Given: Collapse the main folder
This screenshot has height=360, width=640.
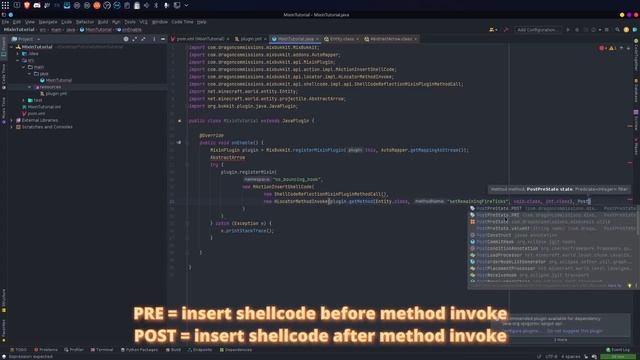Looking at the screenshot, I should coord(24,67).
